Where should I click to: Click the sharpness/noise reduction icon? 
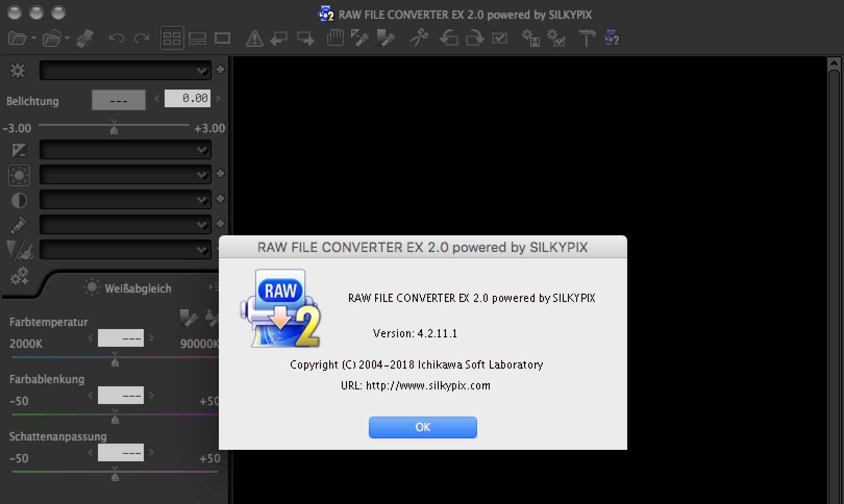pos(20,250)
